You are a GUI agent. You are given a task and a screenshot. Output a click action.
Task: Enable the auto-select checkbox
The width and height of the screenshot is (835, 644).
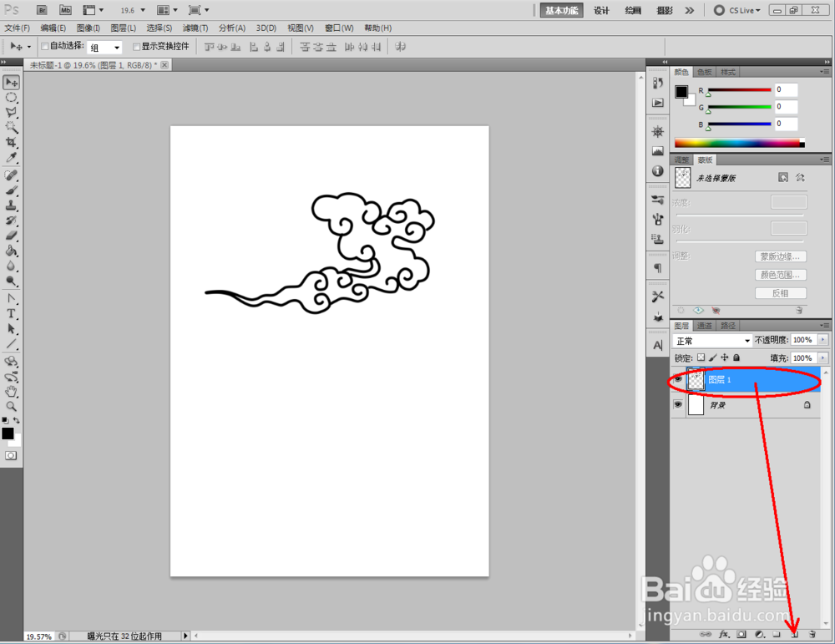45,46
